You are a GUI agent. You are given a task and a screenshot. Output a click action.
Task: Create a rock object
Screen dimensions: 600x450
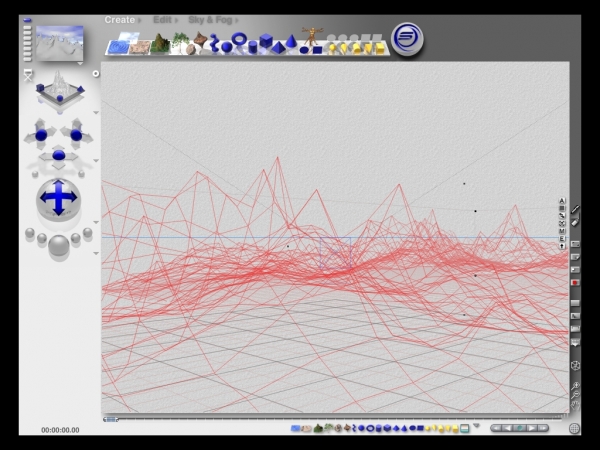pos(191,49)
